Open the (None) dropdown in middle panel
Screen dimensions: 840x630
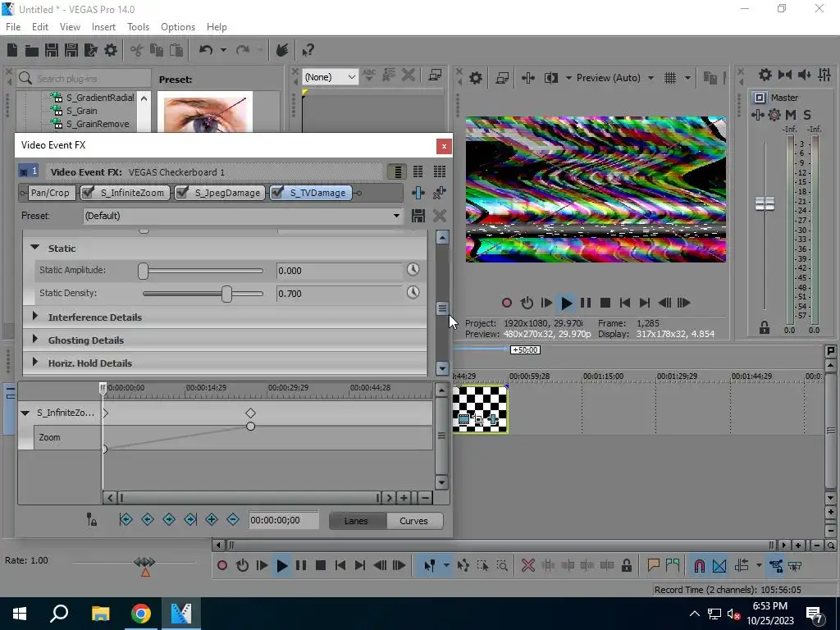pos(330,77)
